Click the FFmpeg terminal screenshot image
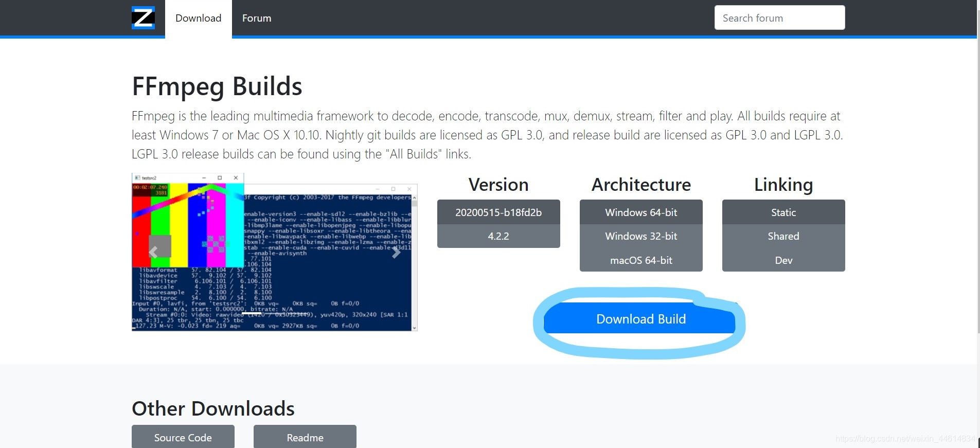The height and width of the screenshot is (448, 980). (275, 252)
